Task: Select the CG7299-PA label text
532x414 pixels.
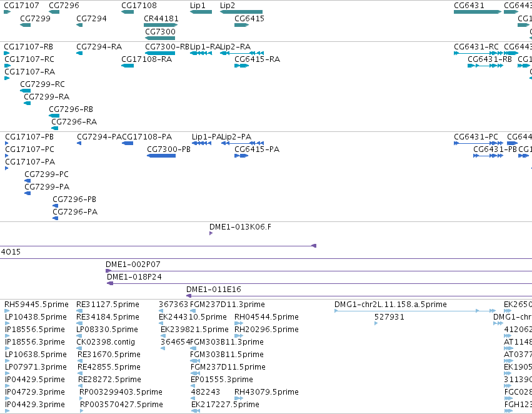Action: pyautogui.click(x=47, y=186)
